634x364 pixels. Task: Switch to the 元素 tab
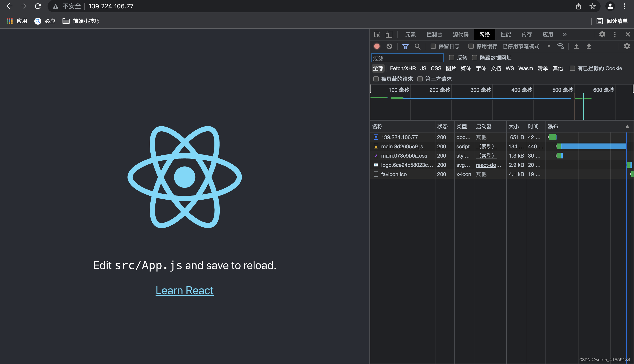[410, 35]
